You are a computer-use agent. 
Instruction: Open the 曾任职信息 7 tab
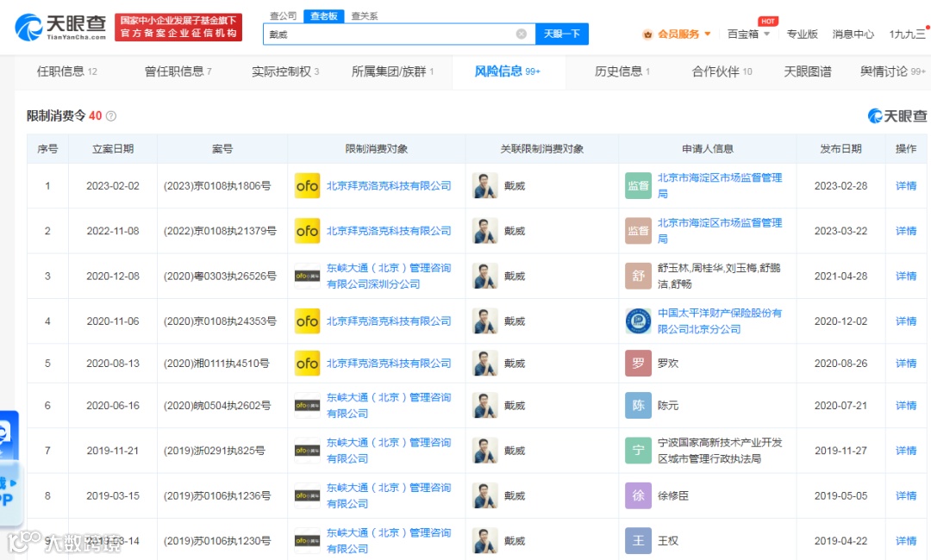coord(178,72)
